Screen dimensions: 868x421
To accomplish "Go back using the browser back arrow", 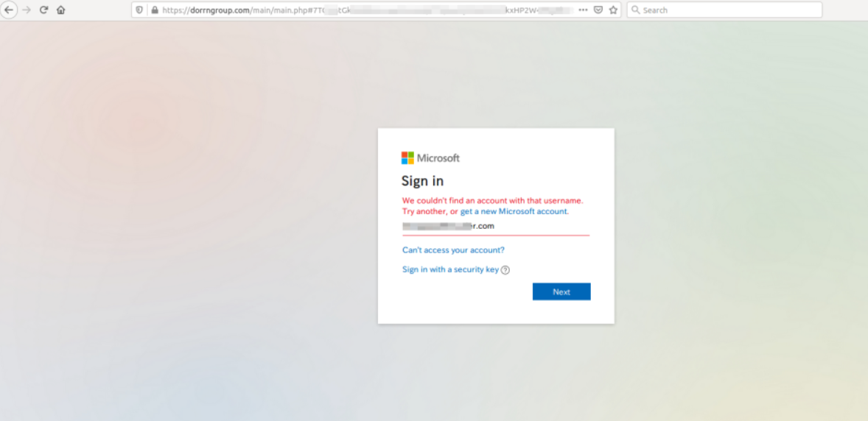I will tap(9, 10).
